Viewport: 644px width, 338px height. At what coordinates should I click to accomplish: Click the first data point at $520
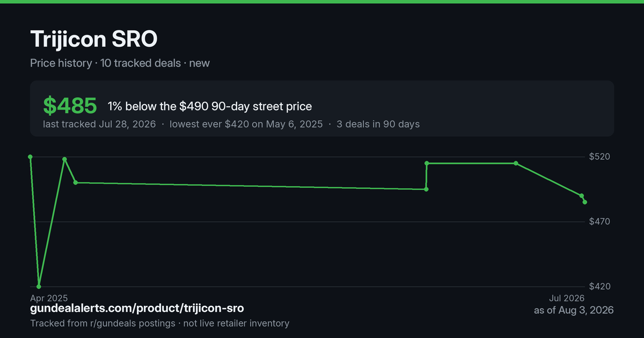coord(31,157)
